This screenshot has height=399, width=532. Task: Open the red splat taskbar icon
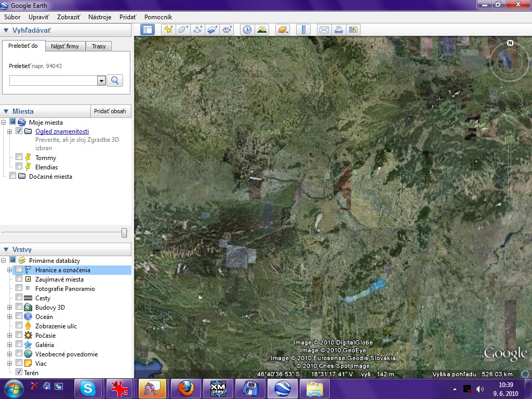(120, 389)
